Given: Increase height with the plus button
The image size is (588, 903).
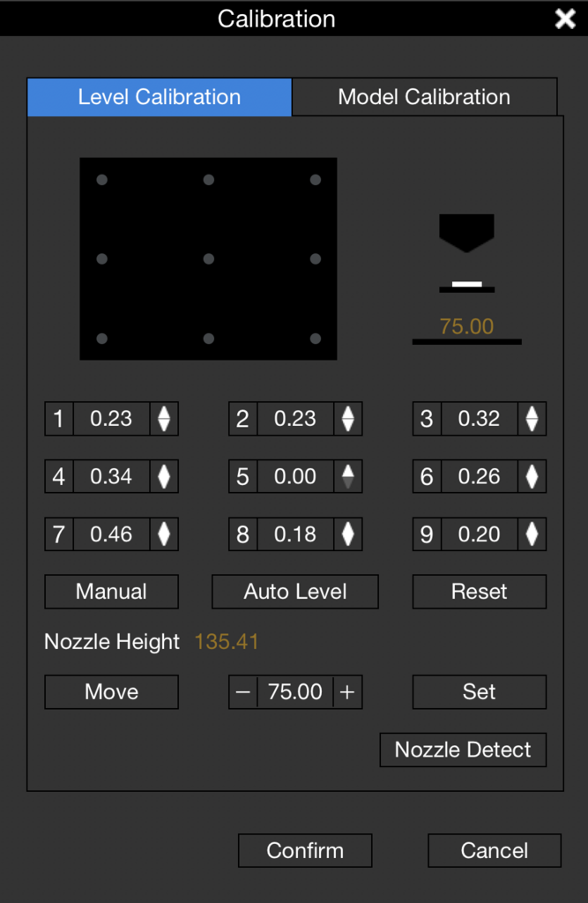Looking at the screenshot, I should [x=347, y=691].
